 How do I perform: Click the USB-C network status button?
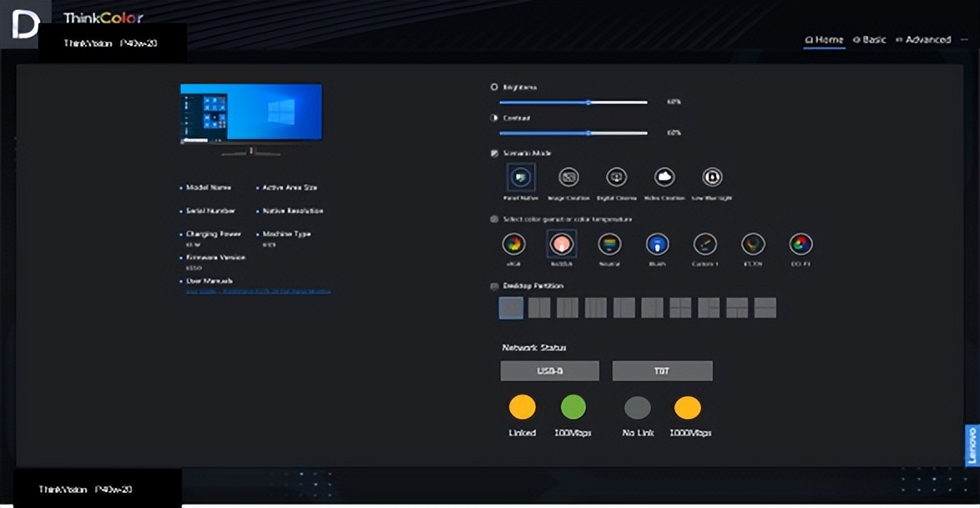[x=549, y=370]
